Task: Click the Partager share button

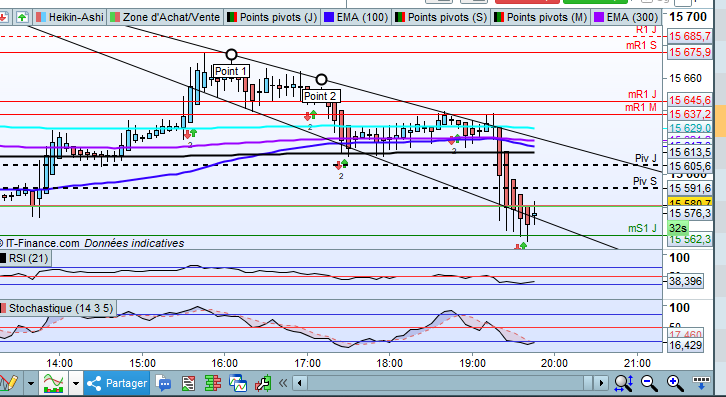Action: click(x=117, y=383)
